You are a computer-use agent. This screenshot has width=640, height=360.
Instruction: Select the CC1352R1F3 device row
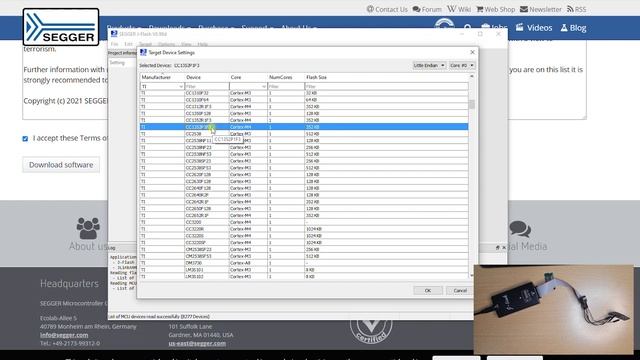[x=304, y=120]
